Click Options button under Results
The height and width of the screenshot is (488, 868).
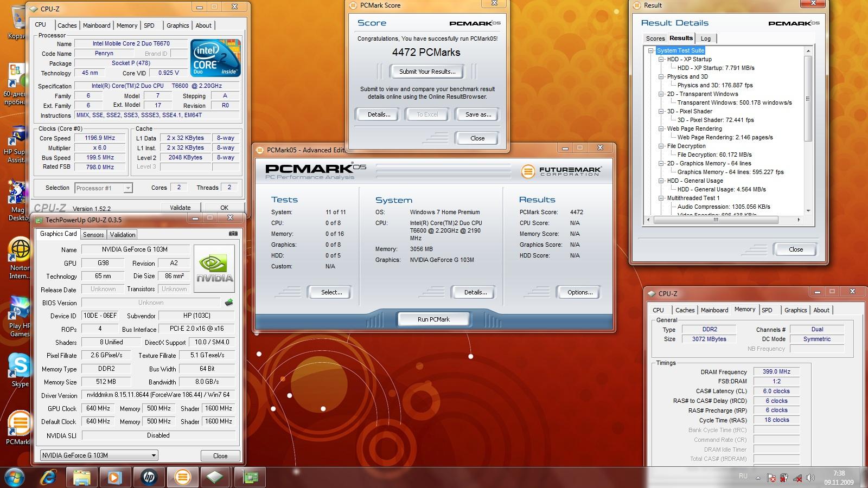[580, 292]
